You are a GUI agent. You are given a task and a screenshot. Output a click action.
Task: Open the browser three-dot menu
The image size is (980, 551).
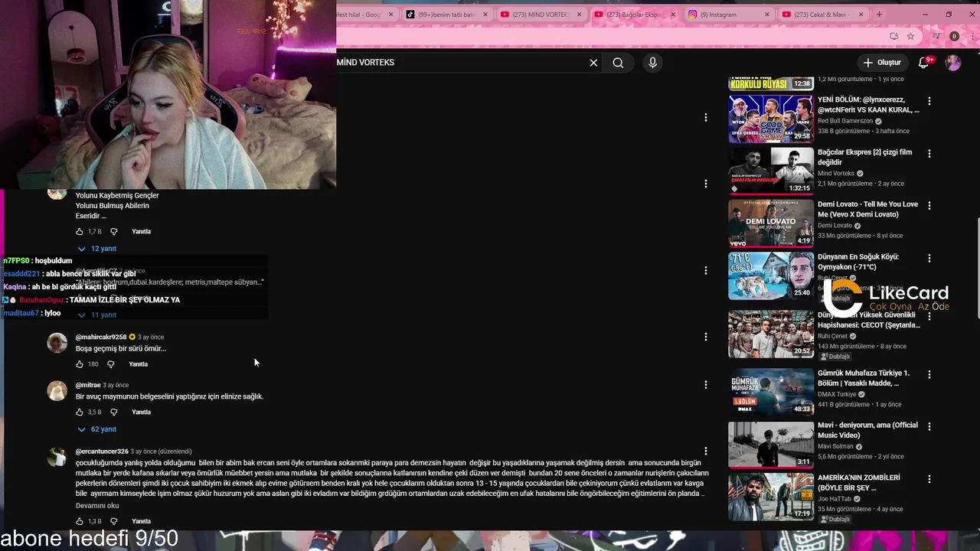pos(972,36)
